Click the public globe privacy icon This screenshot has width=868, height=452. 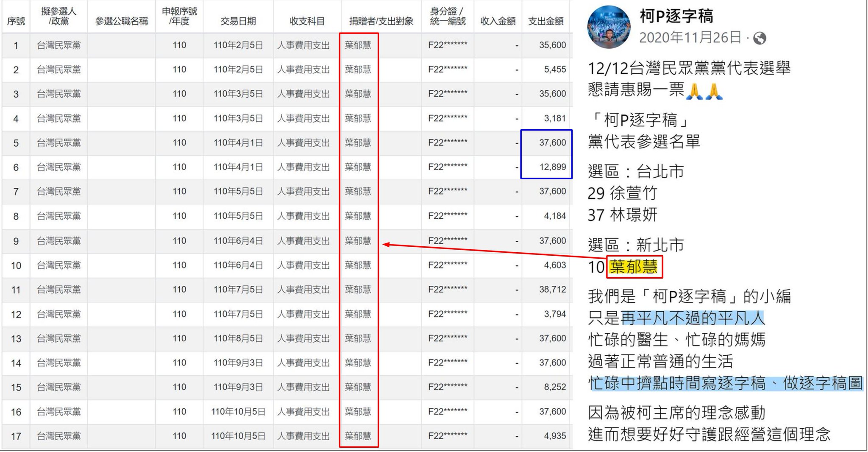click(759, 38)
